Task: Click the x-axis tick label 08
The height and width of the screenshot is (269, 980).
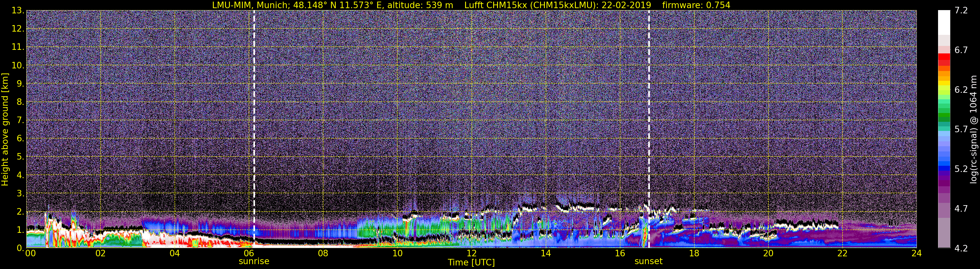Action: click(323, 253)
